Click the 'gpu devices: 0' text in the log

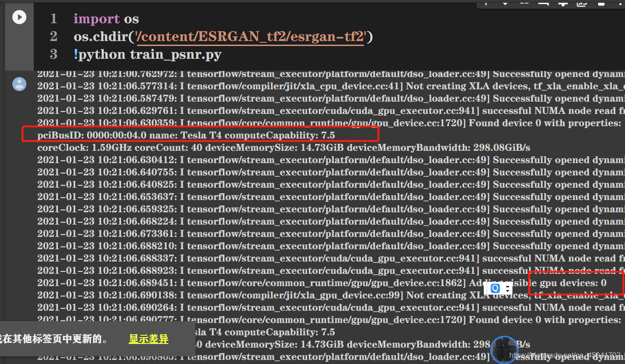(x=573, y=283)
